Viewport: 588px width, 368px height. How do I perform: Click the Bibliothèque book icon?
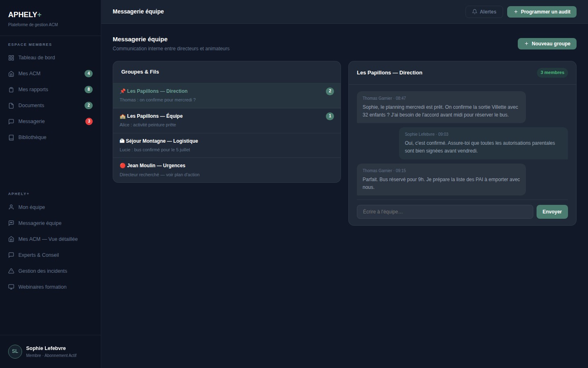pyautogui.click(x=11, y=137)
